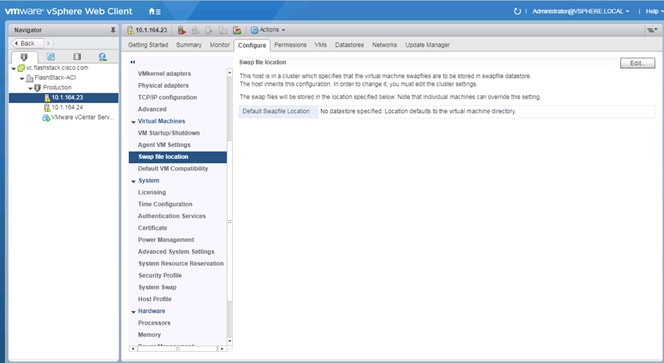Collapse the vc.flashstack.cisco.com tree node
This screenshot has height=363, width=664.
pyautogui.click(x=14, y=68)
